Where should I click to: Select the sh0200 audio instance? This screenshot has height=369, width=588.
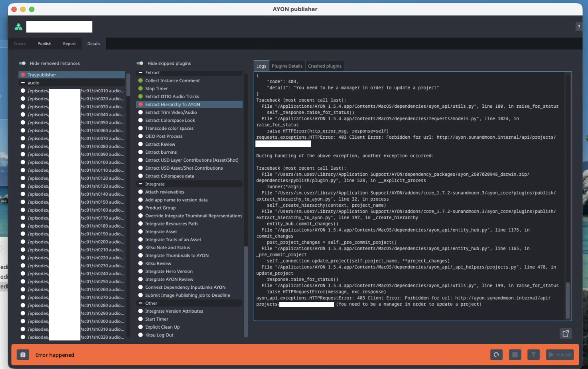tap(72, 242)
